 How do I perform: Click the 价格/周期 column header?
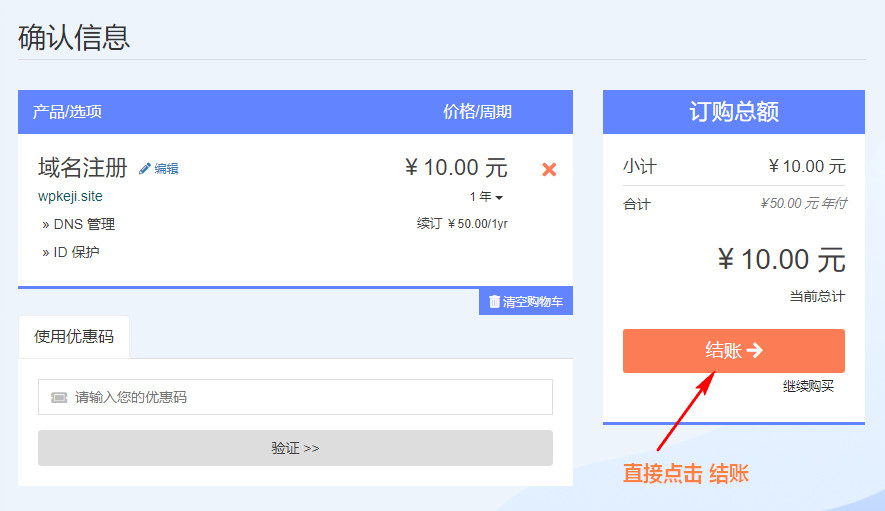tap(477, 112)
